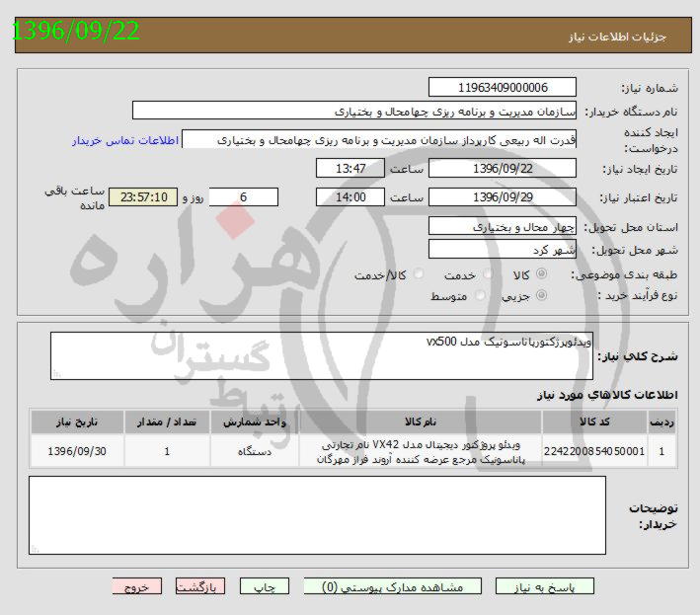Select the خدمت radio button

[488, 273]
